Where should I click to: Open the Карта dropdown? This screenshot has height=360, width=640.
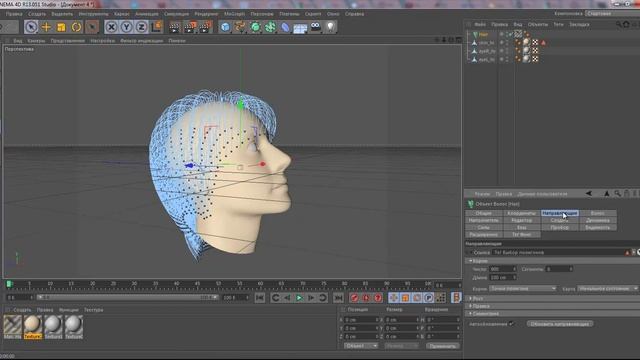607,289
